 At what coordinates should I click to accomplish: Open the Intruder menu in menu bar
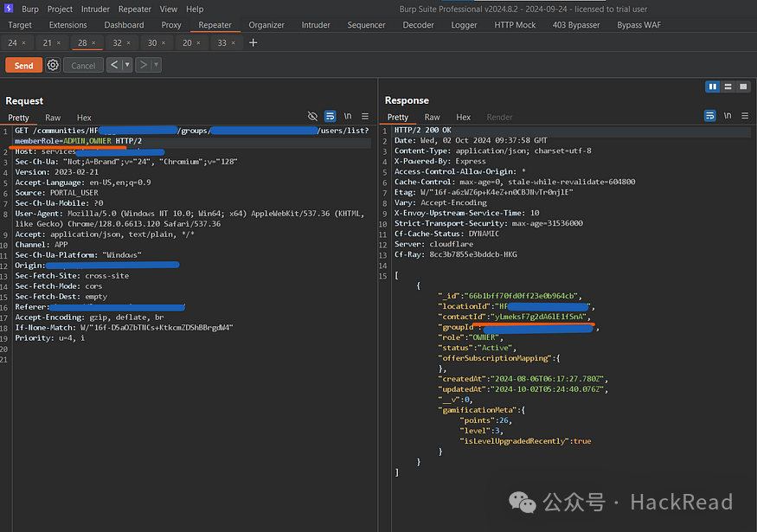95,9
